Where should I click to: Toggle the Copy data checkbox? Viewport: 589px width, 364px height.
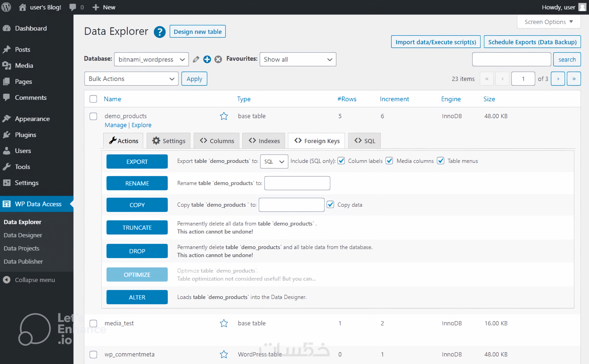[x=330, y=205]
